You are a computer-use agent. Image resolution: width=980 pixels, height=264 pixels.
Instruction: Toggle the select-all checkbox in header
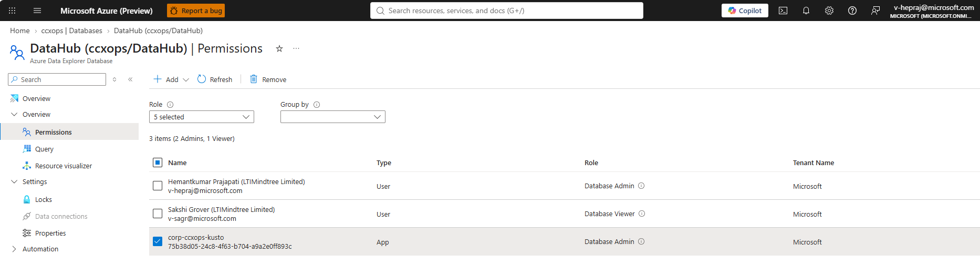[158, 163]
